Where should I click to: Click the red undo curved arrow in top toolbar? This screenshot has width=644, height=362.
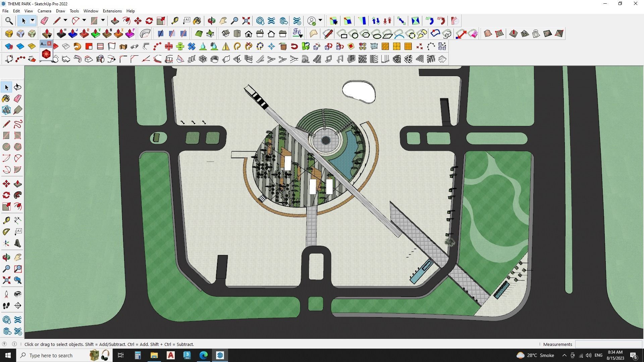[441, 21]
